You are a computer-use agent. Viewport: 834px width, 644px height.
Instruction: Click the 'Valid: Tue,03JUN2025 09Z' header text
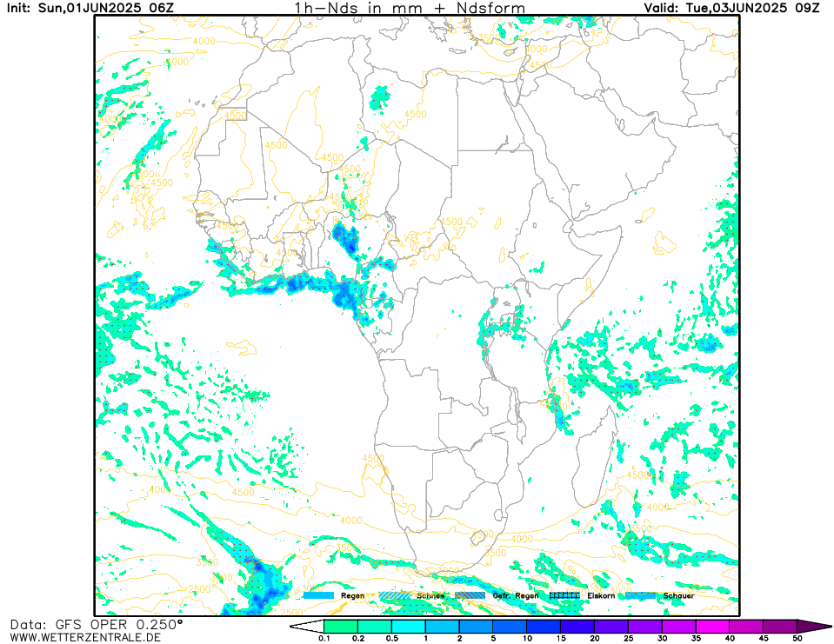pos(732,8)
